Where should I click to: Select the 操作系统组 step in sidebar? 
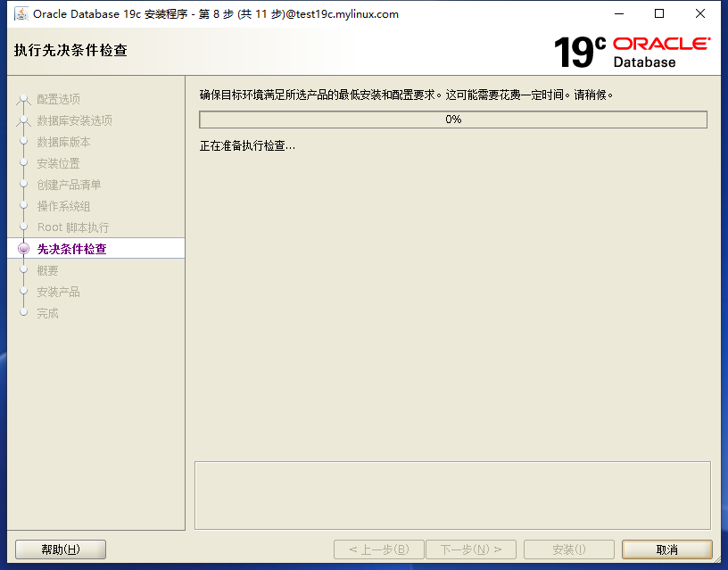tap(63, 206)
